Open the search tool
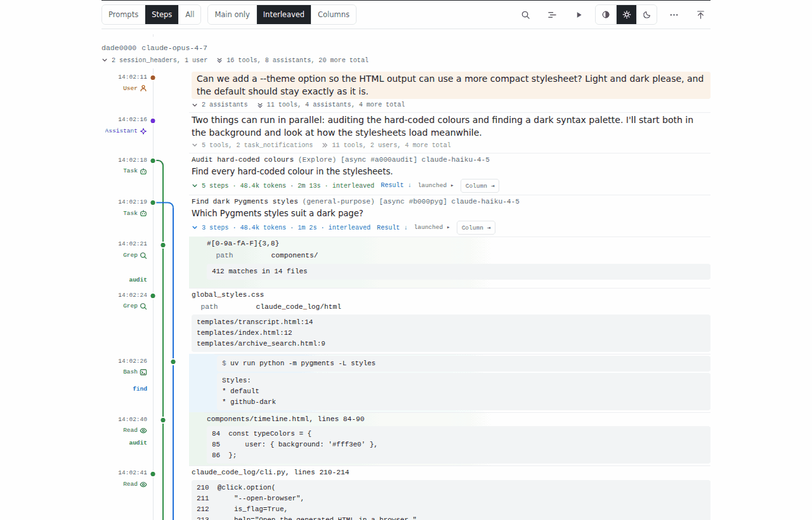The image size is (812, 520). [x=525, y=15]
